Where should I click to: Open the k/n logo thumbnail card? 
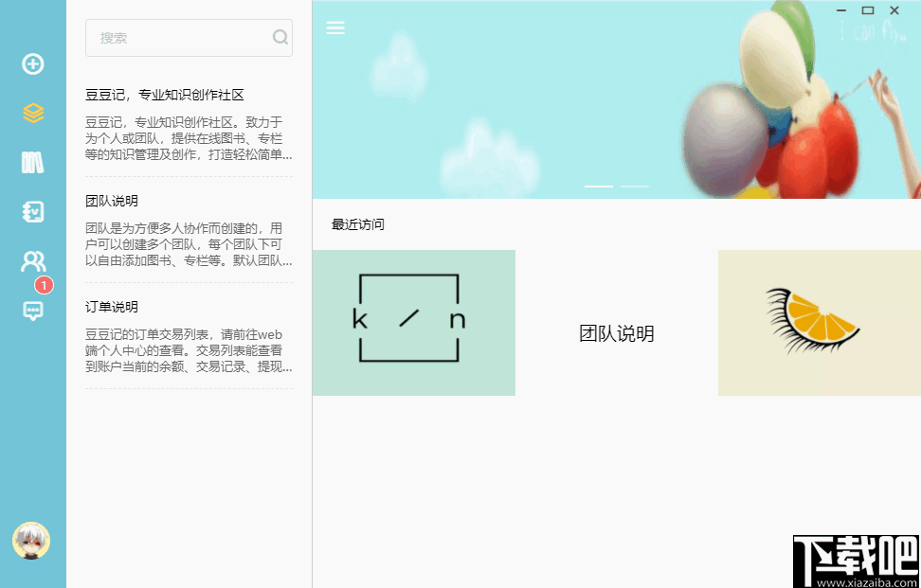tap(413, 322)
